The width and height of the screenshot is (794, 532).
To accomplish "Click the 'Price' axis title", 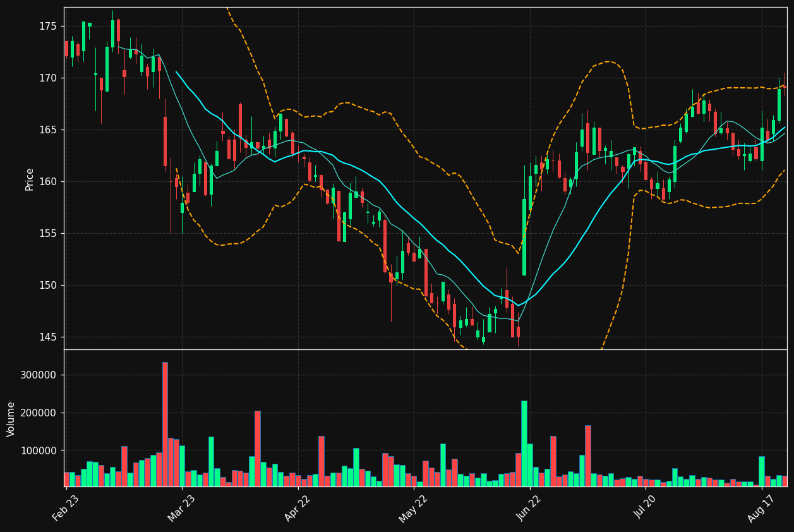I will pos(30,179).
